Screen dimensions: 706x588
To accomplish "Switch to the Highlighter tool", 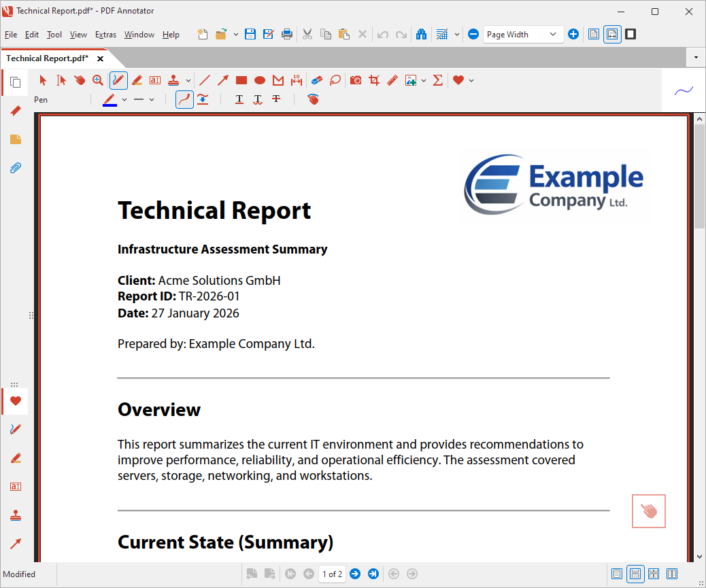I will pos(137,80).
